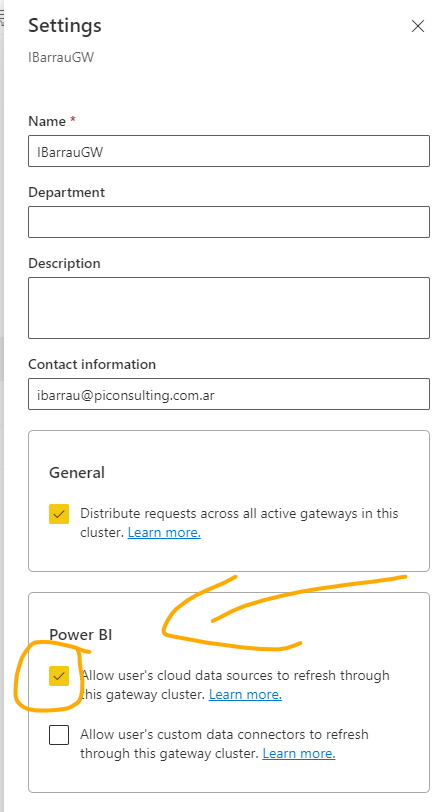Toggle Distribute requests across gateways checkbox
This screenshot has width=445, height=812.
click(59, 514)
